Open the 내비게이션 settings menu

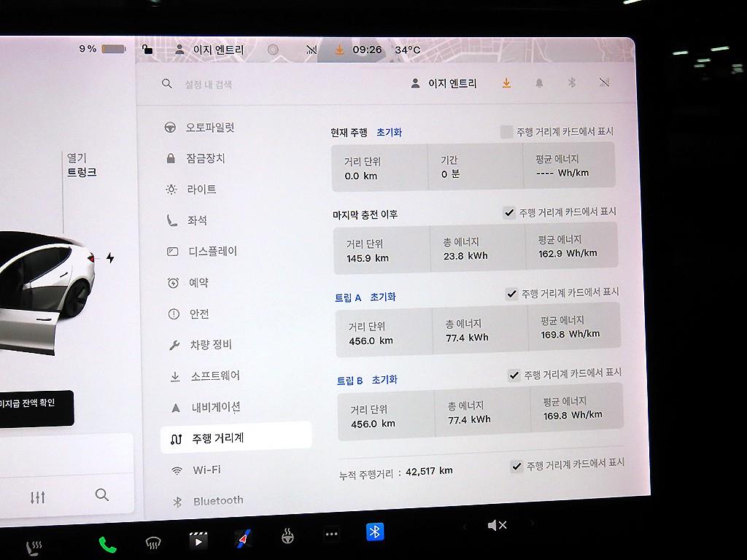pyautogui.click(x=206, y=408)
